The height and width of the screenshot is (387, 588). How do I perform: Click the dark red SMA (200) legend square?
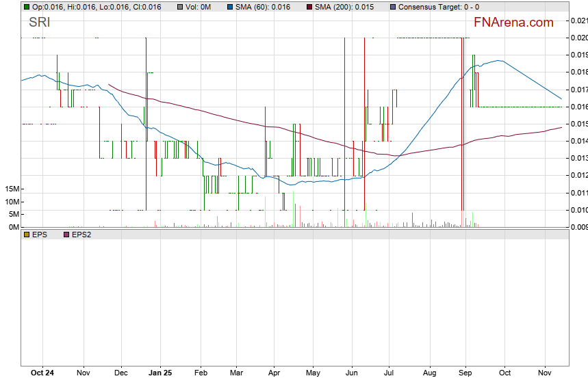[309, 7]
